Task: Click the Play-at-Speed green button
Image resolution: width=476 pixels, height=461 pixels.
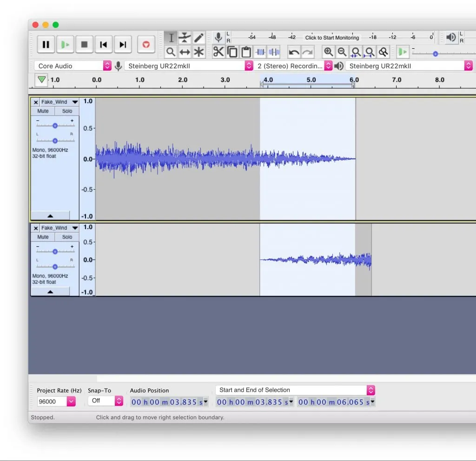Action: (x=403, y=52)
